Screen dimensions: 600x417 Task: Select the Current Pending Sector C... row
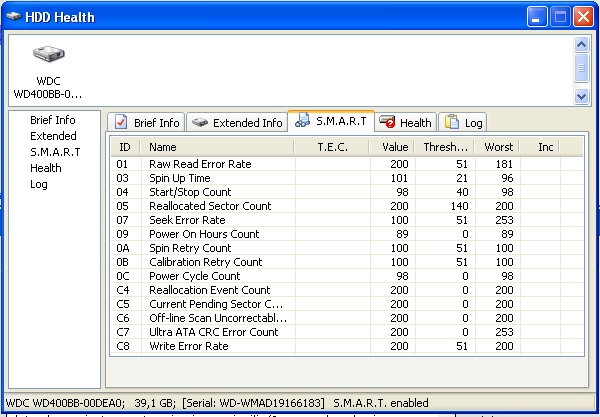tap(347, 304)
